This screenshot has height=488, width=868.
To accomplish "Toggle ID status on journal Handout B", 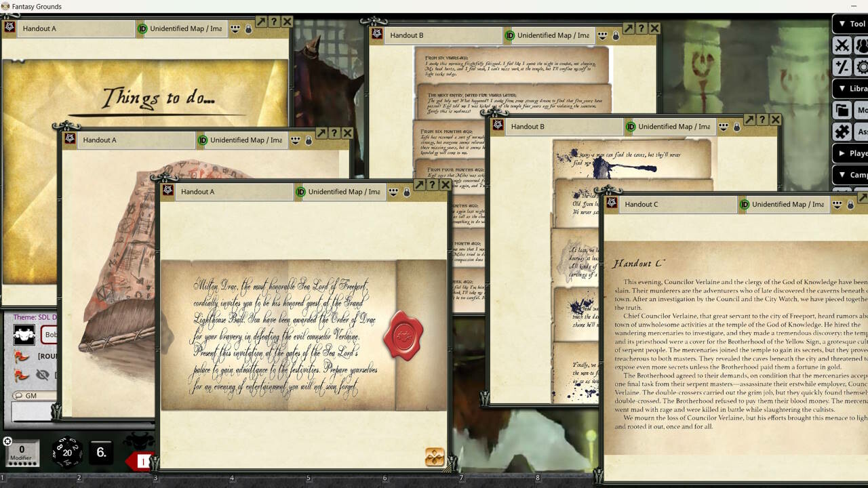I will [509, 35].
